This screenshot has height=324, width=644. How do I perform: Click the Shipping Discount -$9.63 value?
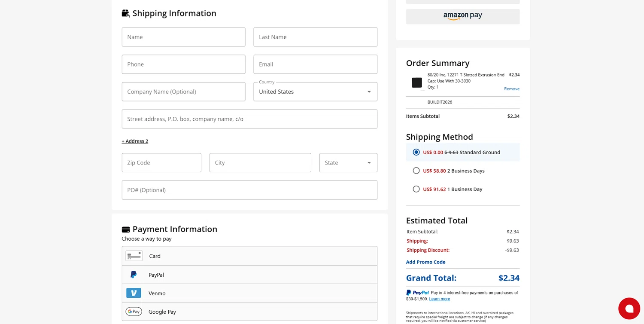(512, 250)
